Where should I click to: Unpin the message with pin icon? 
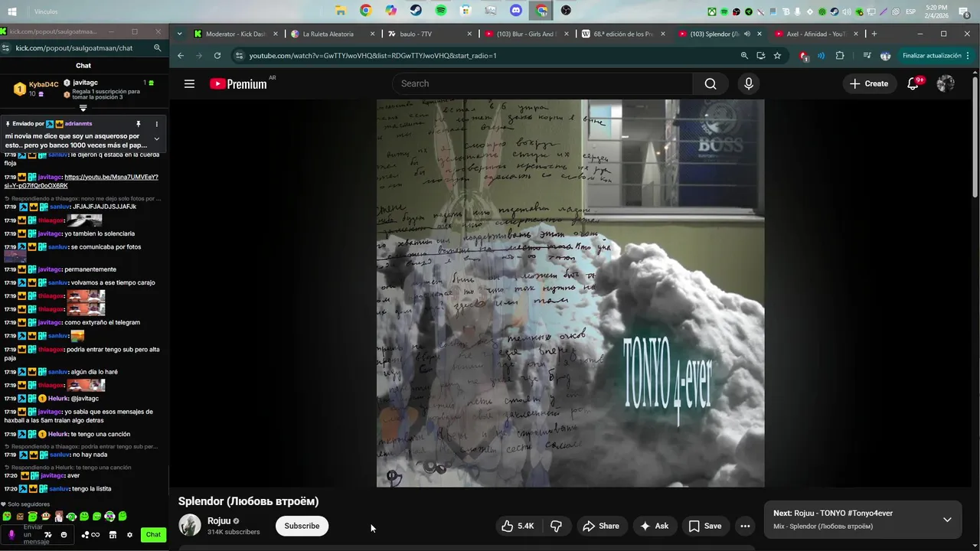139,124
